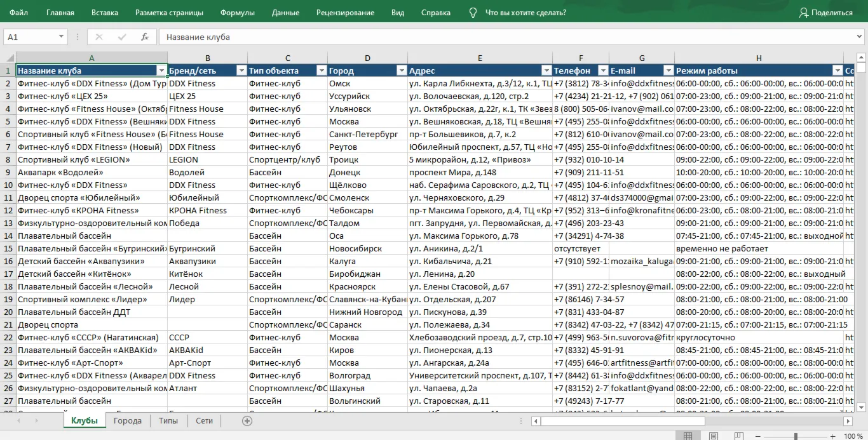Open filter dropdown for Город

402,70
